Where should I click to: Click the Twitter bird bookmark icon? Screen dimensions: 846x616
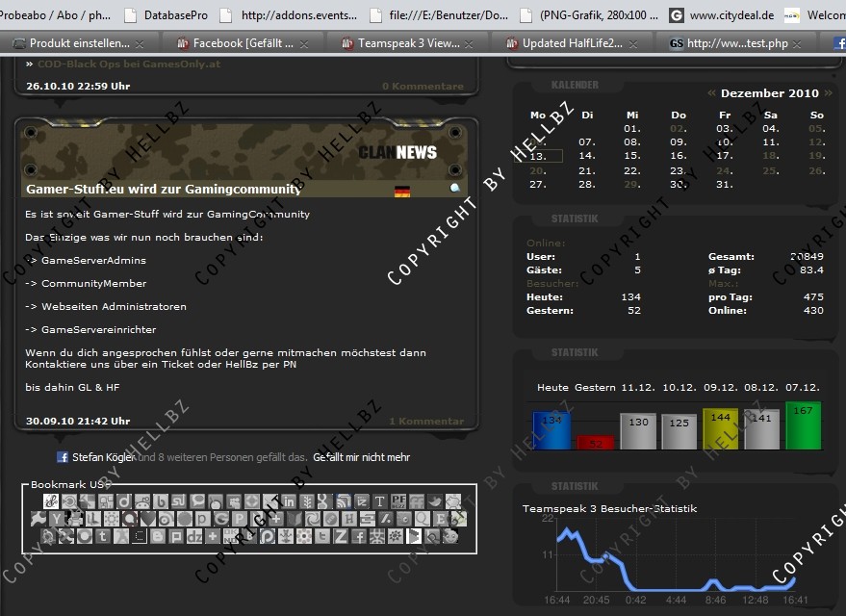(435, 501)
